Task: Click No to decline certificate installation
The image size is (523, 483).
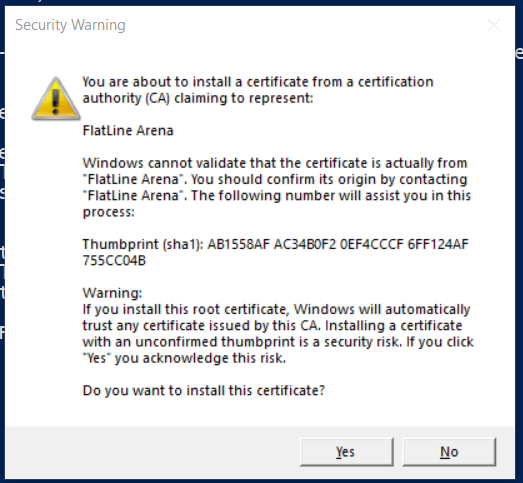Action: tap(449, 452)
